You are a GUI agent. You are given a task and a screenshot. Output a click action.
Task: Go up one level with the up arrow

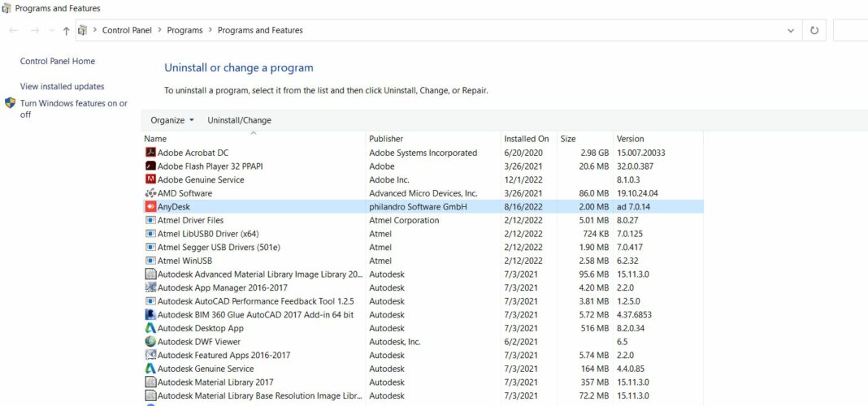[x=66, y=31]
